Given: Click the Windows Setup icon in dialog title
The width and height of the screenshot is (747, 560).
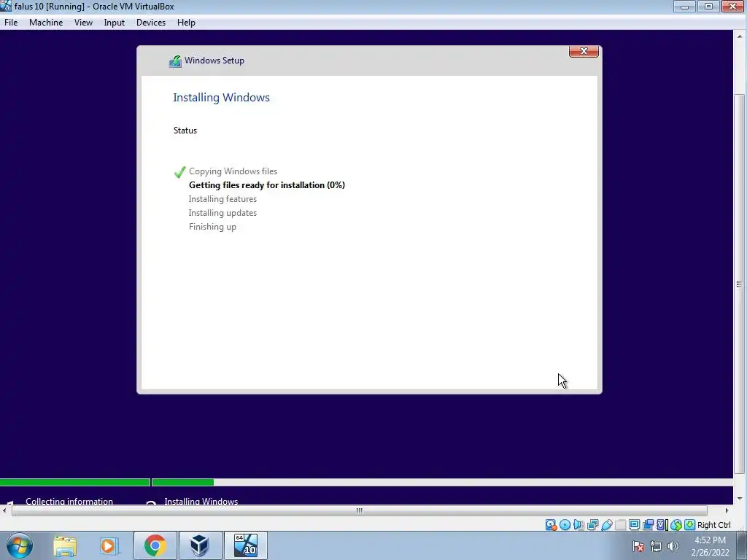Looking at the screenshot, I should click(175, 61).
